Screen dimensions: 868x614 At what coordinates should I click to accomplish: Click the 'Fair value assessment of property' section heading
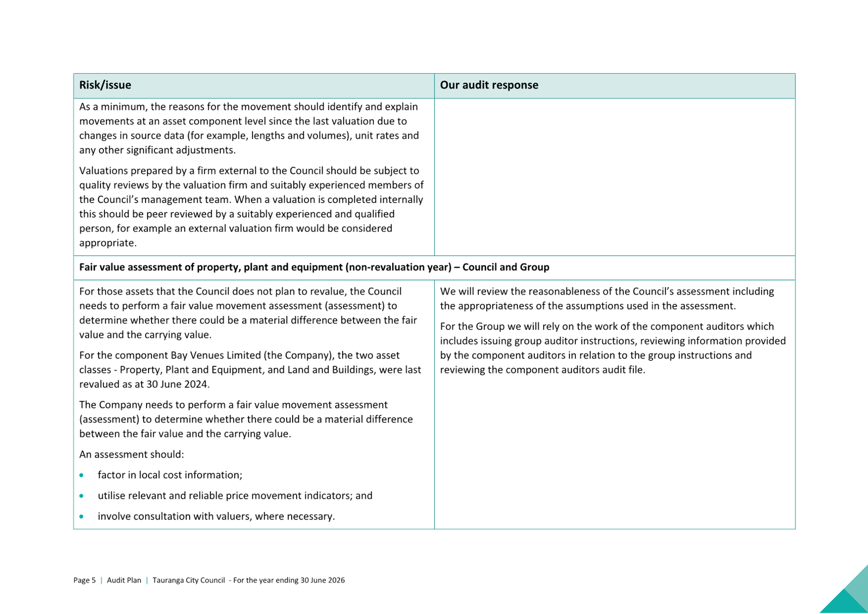click(x=314, y=267)
